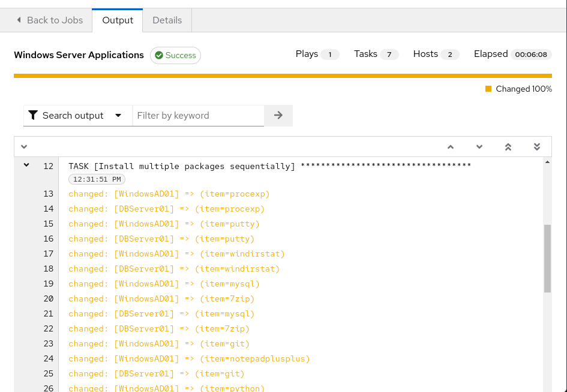Jump to first output double-up icon

pyautogui.click(x=508, y=147)
